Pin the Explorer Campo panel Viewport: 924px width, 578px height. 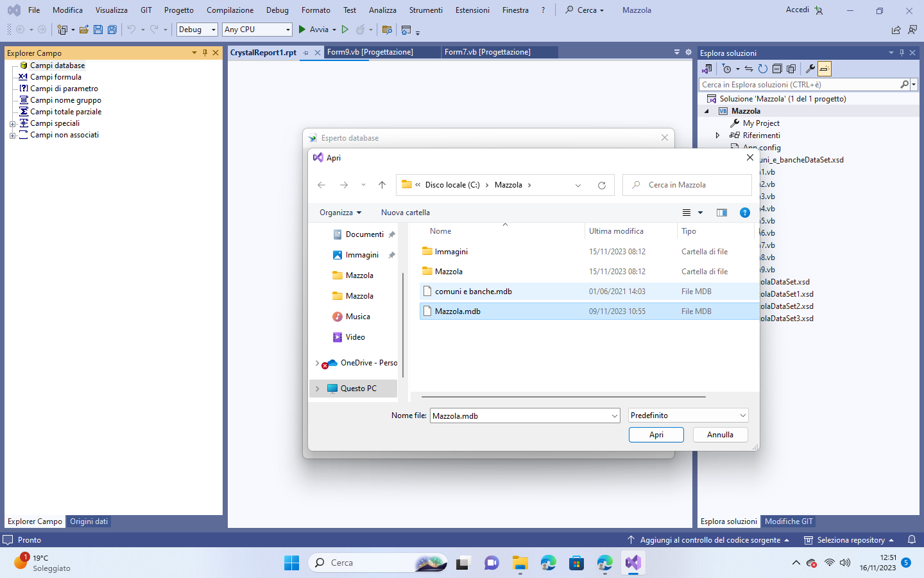205,53
